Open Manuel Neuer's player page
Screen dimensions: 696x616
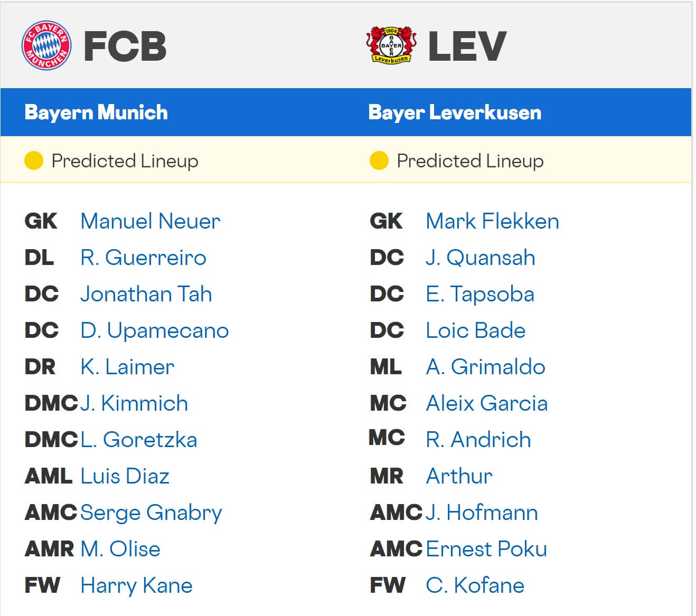point(150,221)
